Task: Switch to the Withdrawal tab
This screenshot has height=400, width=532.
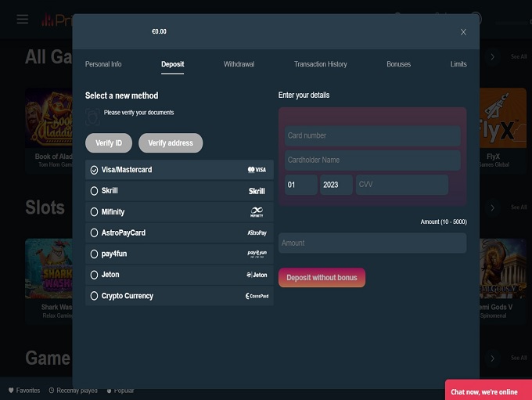Action: click(x=239, y=64)
